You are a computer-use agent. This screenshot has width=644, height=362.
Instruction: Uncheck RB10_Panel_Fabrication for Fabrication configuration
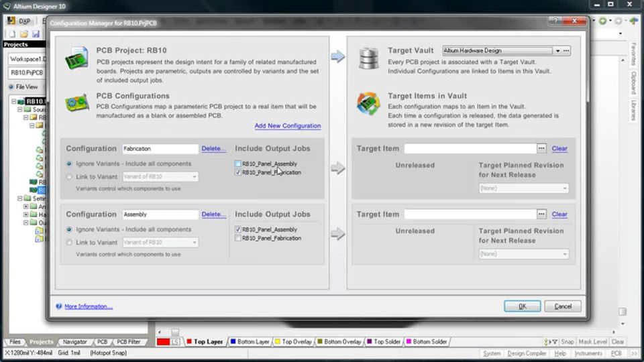pyautogui.click(x=237, y=172)
